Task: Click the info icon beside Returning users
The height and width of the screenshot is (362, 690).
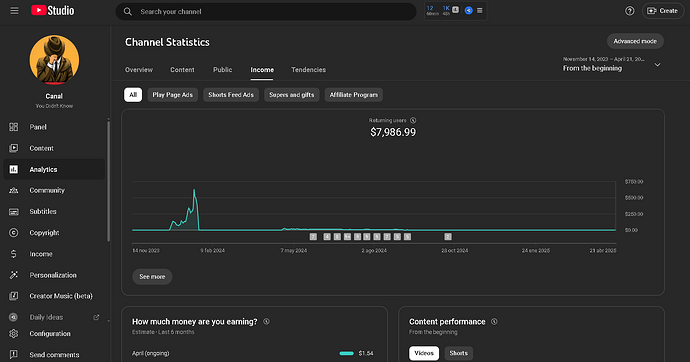Action: (413, 121)
